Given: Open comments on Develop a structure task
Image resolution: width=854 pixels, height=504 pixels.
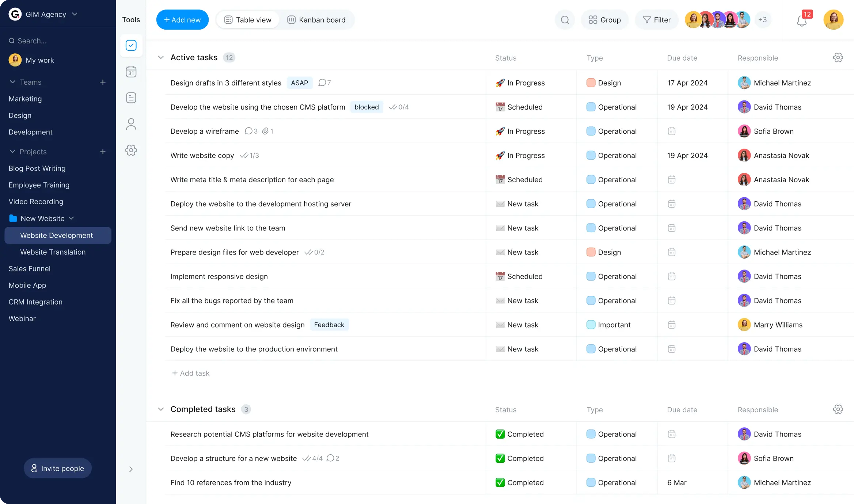Looking at the screenshot, I should pos(333,458).
